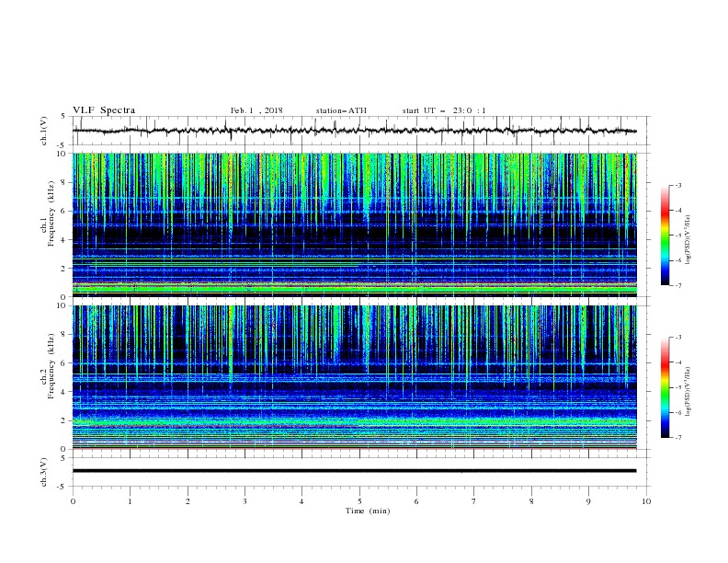
Task: Click the "3" tick on the time axis
Action: coord(245,501)
